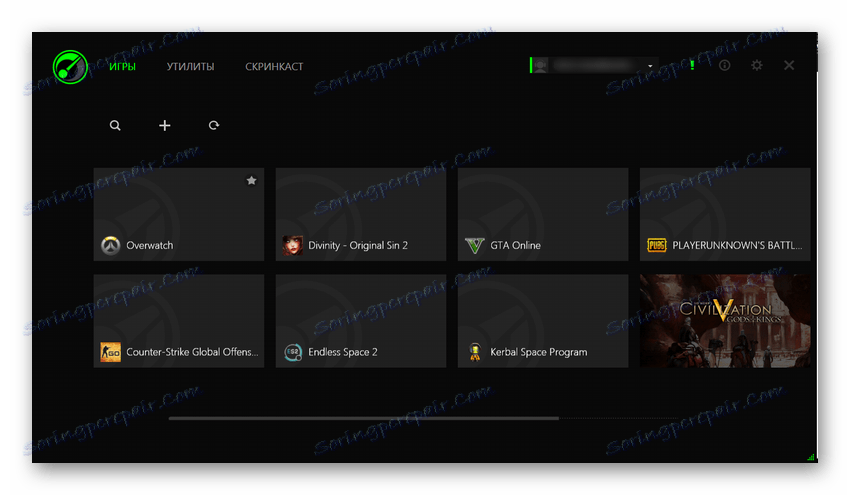This screenshot has height=495, width=850.
Task: Open the green exclamation notifications alert
Action: 692,66
